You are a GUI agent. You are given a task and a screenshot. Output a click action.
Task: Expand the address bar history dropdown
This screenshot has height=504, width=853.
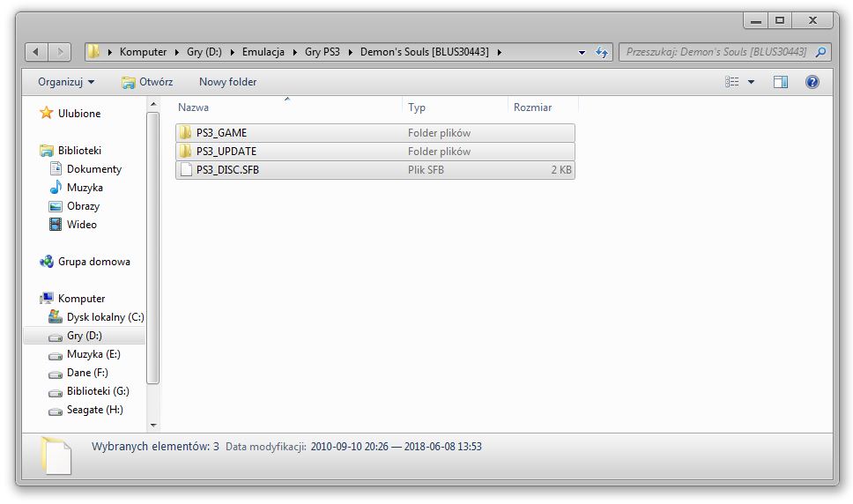[x=582, y=52]
